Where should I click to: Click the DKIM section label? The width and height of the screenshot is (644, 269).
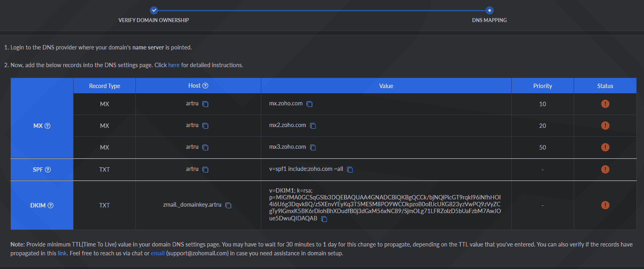point(38,205)
